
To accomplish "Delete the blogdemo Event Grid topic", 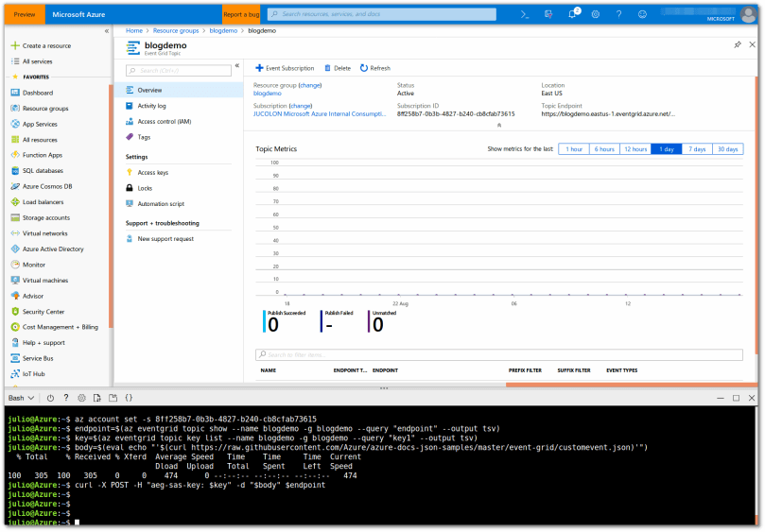I will point(338,68).
